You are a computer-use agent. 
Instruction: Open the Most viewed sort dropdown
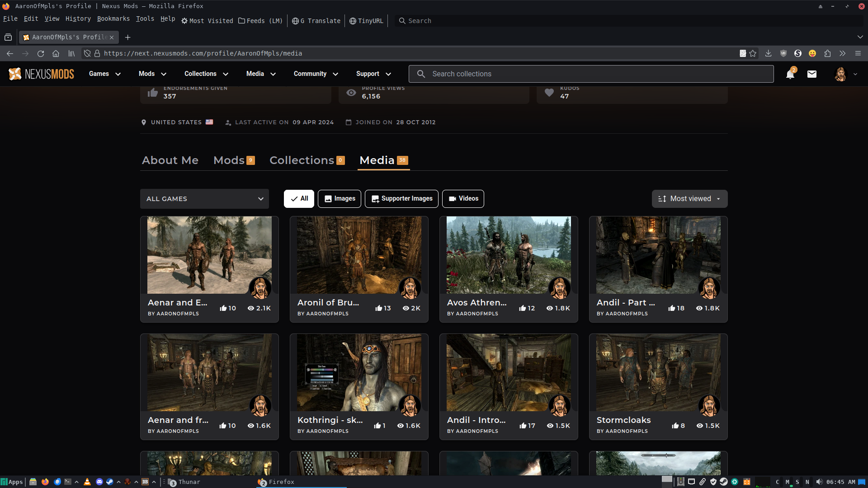click(x=689, y=199)
